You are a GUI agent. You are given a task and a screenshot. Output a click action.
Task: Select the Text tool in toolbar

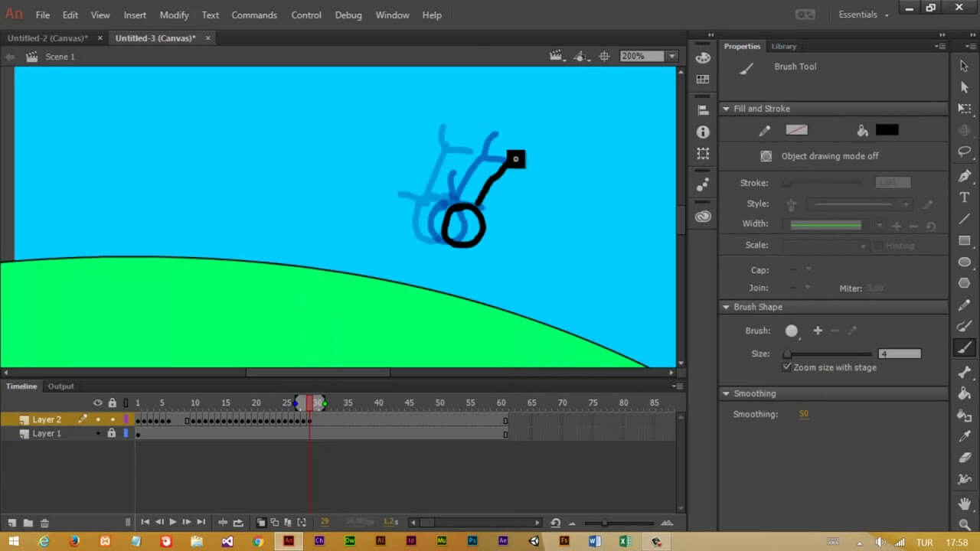(x=965, y=197)
